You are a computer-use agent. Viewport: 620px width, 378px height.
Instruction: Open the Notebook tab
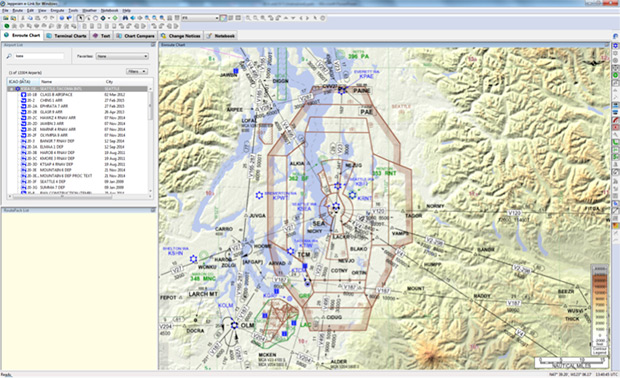(221, 36)
